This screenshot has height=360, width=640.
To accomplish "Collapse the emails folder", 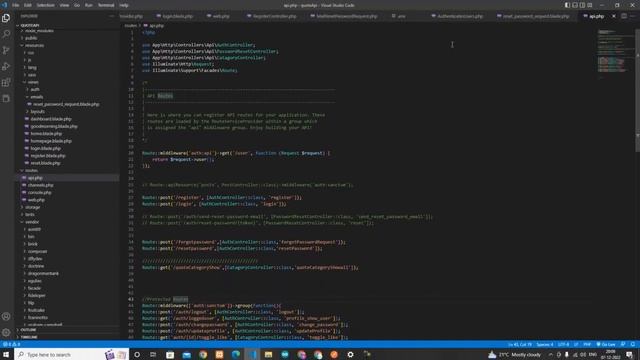I will (36, 97).
